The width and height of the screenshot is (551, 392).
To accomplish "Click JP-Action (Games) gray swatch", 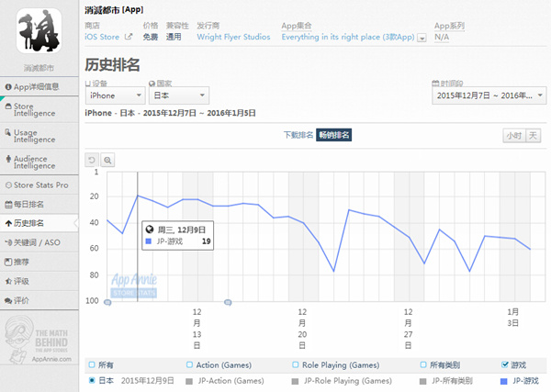I will coord(189,381).
